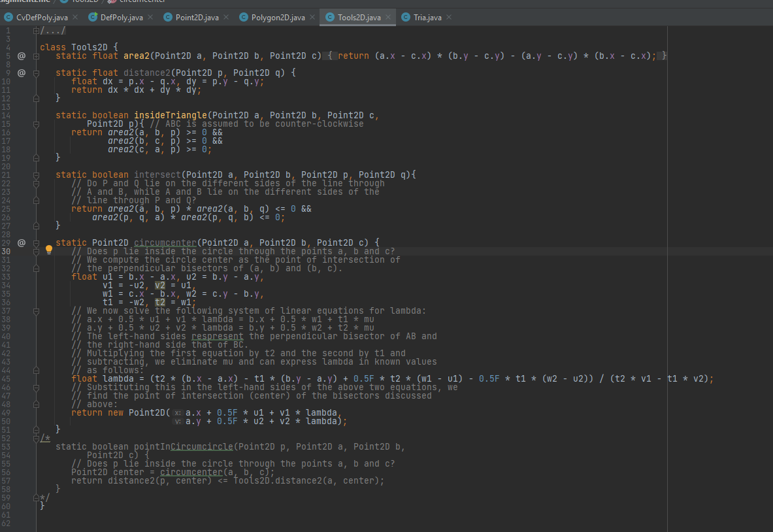Click the @ gutter icon beside distance2 method
This screenshot has height=532, width=773.
click(x=22, y=73)
